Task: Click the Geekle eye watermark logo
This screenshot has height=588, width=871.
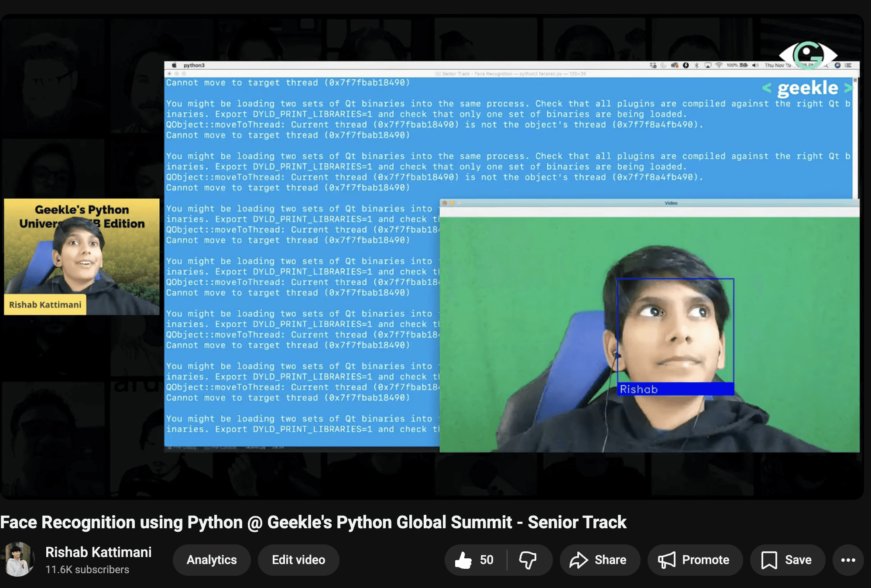Action: click(x=808, y=55)
